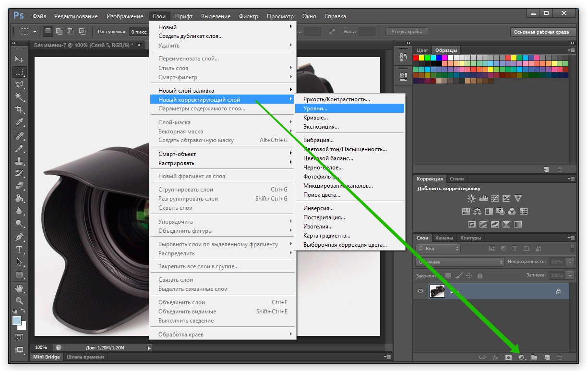Screen dimensions: 588x371
Task: Select the Dodge tool
Action: tap(19, 223)
